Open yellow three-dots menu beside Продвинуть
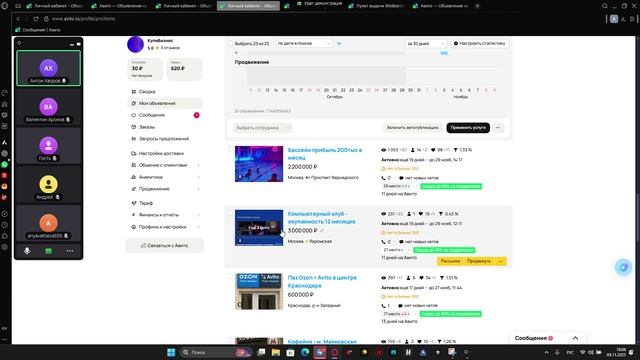Viewport: 640px width, 360px height. tap(501, 261)
